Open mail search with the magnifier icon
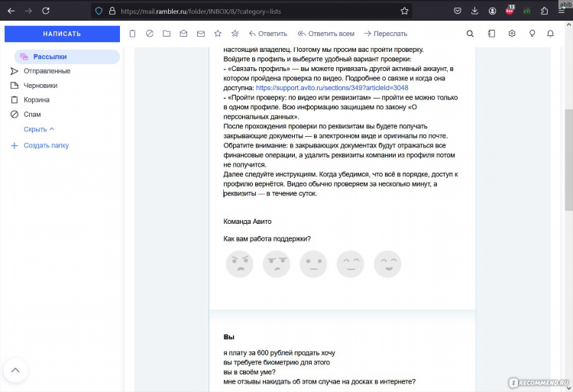Image resolution: width=573 pixels, height=392 pixels. click(x=471, y=34)
